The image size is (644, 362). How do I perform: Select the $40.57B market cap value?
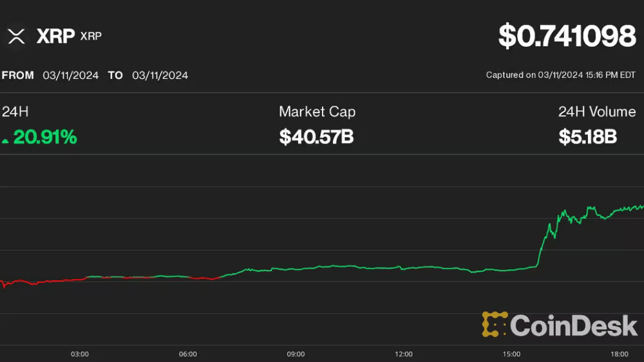pos(316,137)
